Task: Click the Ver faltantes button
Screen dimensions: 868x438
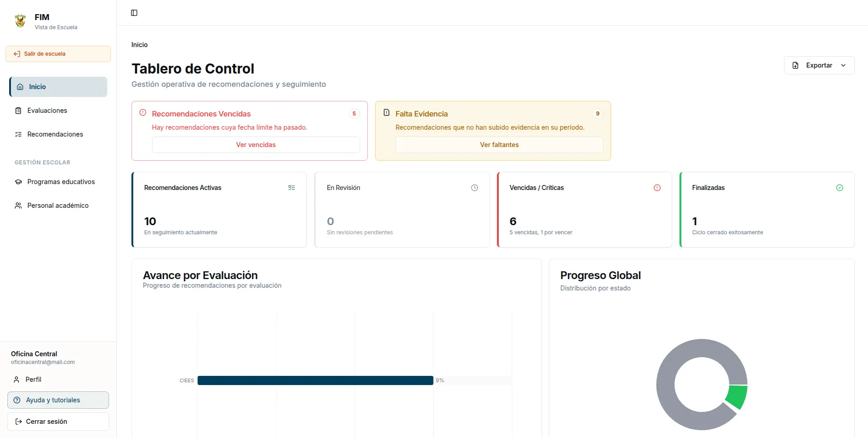Action: [499, 145]
